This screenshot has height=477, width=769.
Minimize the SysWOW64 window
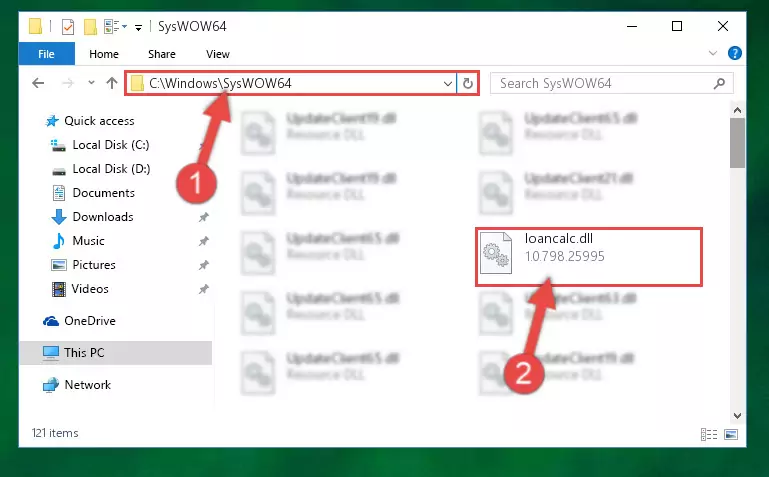[632, 26]
